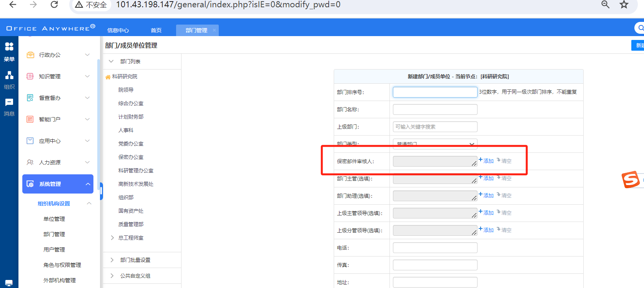This screenshot has height=288, width=644.
Task: Select 科研研究院 root tree node
Action: [125, 76]
